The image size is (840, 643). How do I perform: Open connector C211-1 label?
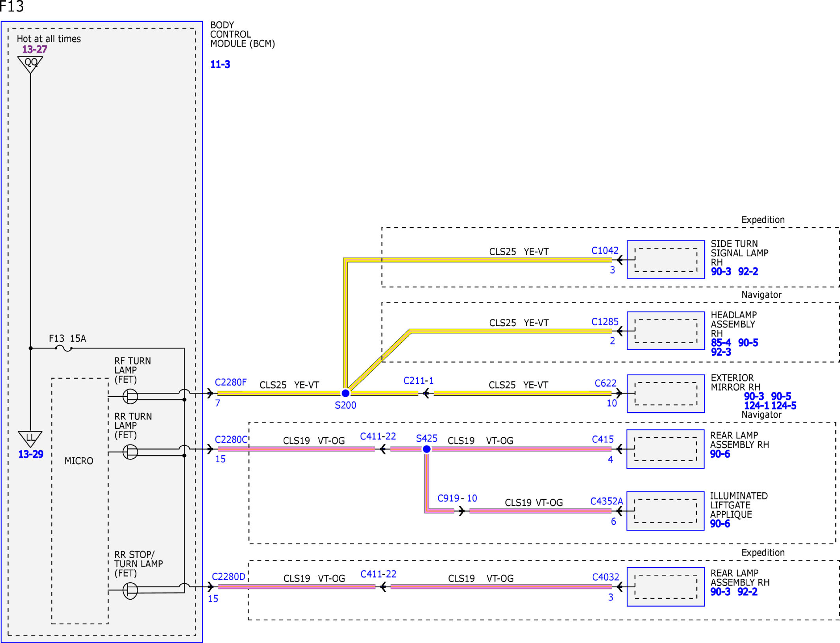pos(418,381)
